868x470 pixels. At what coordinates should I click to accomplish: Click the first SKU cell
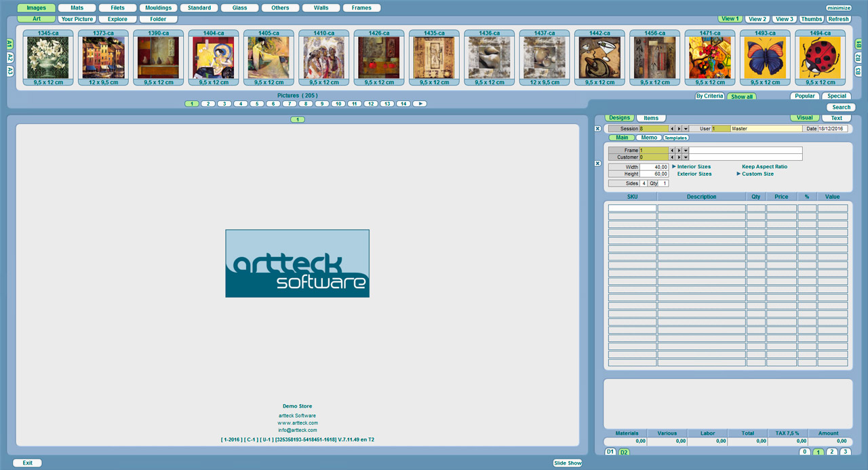(x=632, y=208)
